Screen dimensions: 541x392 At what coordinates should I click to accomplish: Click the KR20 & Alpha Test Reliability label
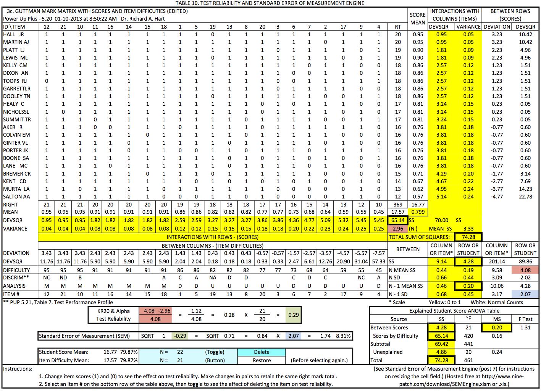(x=113, y=315)
